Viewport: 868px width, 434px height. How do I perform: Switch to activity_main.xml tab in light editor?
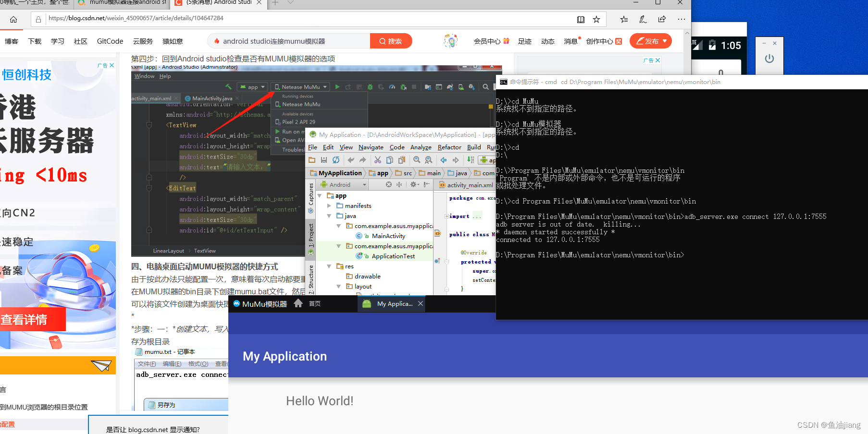click(466, 185)
